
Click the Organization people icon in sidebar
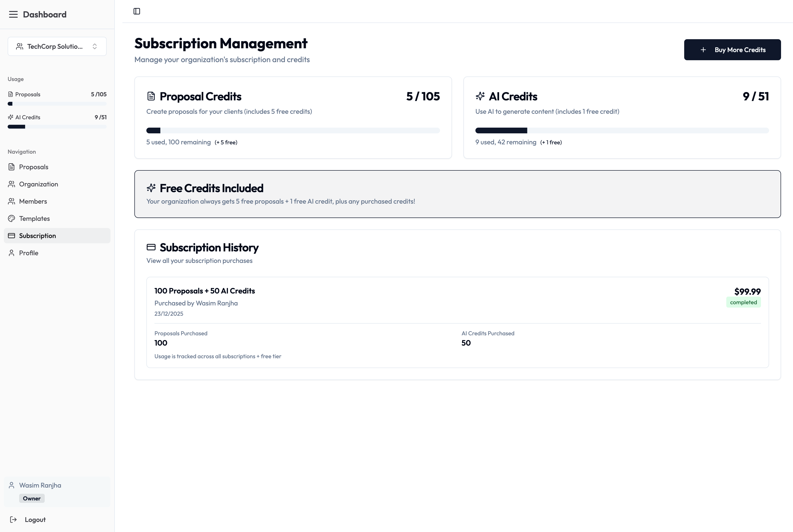coord(11,184)
